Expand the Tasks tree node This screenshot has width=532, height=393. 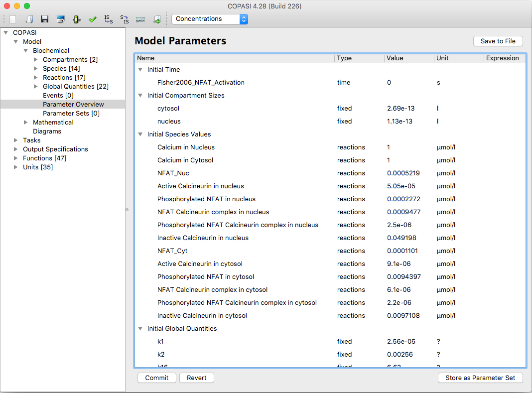(15, 140)
